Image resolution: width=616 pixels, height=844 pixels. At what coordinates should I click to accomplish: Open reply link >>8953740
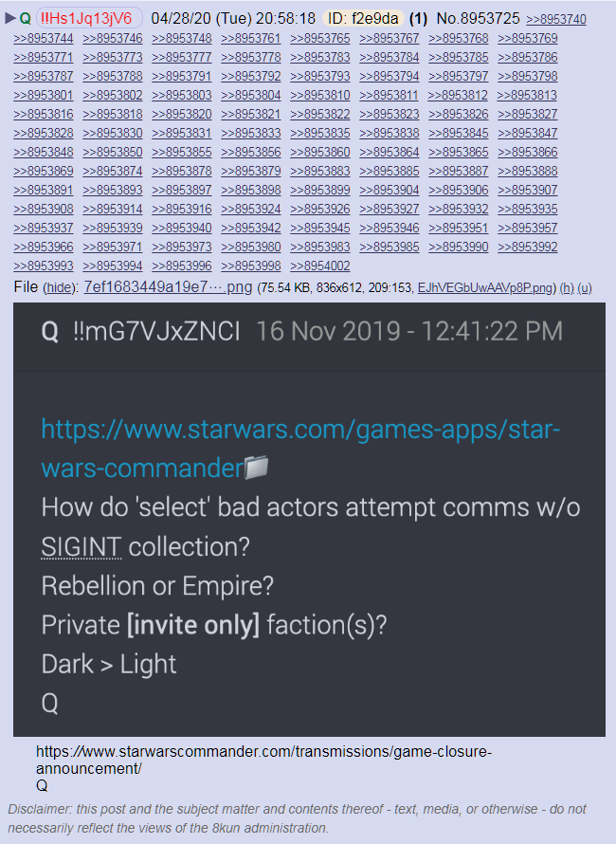[x=556, y=19]
